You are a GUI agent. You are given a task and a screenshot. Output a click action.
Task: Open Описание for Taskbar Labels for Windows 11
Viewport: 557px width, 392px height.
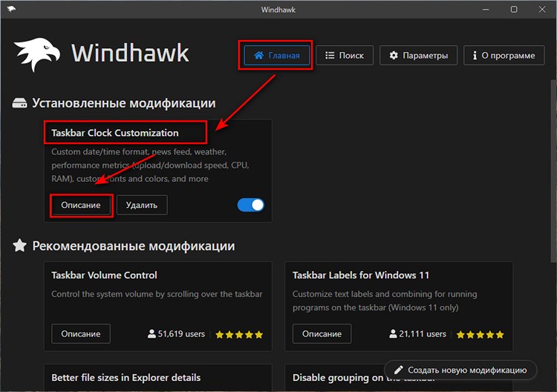click(x=322, y=334)
